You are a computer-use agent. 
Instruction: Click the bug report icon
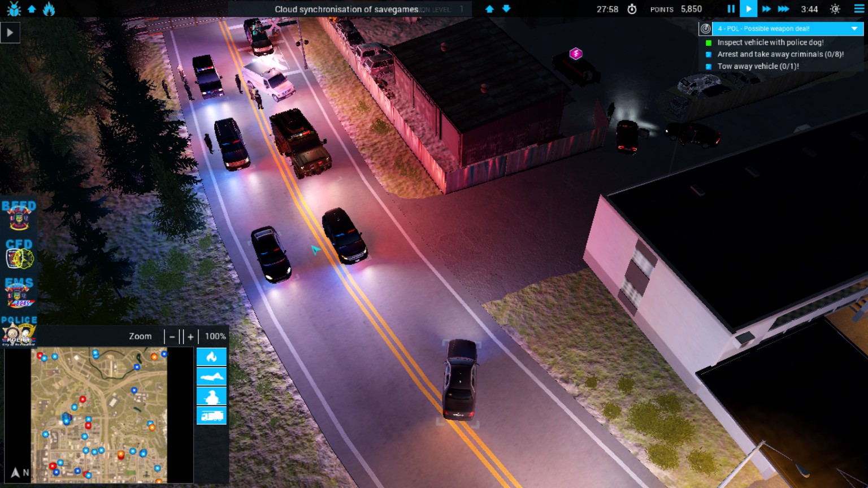pyautogui.click(x=14, y=9)
